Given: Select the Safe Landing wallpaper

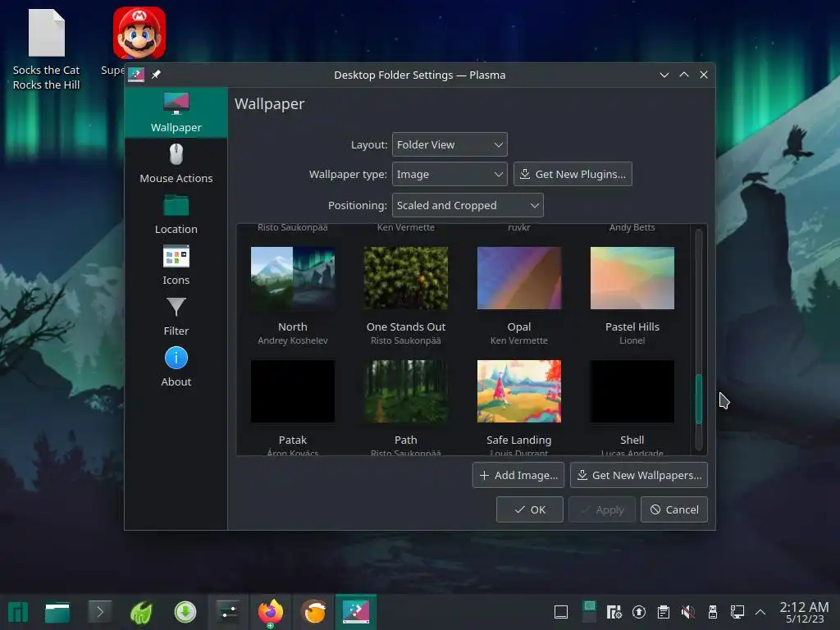Looking at the screenshot, I should [519, 391].
